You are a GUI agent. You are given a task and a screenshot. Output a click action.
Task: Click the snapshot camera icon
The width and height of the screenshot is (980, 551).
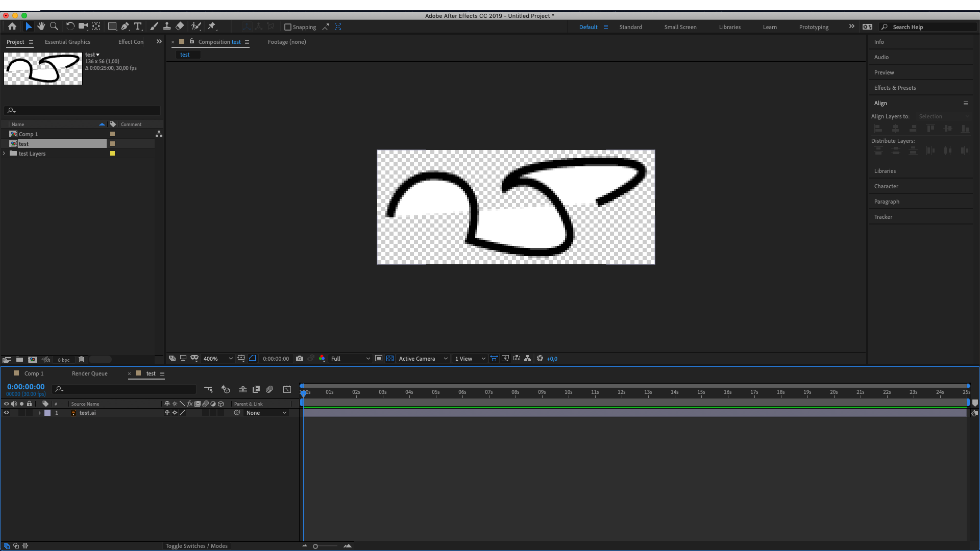pos(300,359)
